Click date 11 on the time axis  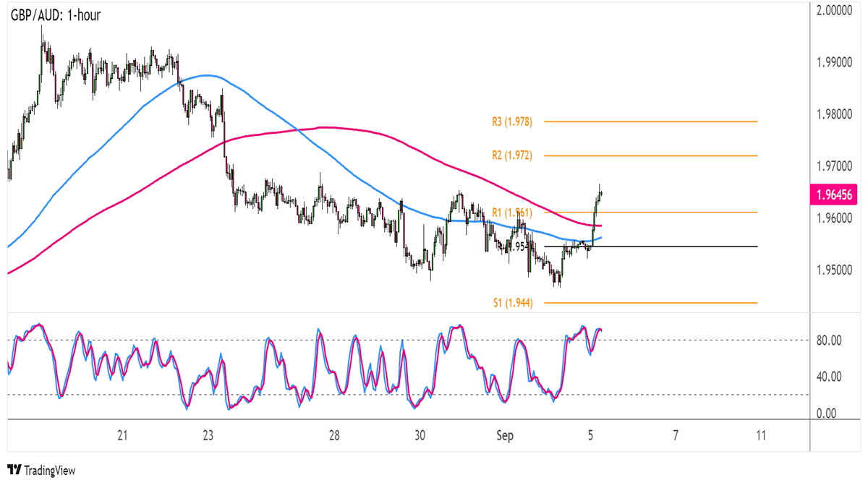(x=760, y=436)
